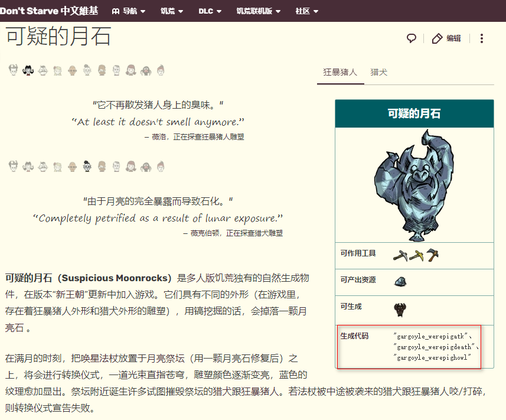Open the werepig statue infobox image
Image resolution: width=506 pixels, height=420 pixels.
pos(414,185)
